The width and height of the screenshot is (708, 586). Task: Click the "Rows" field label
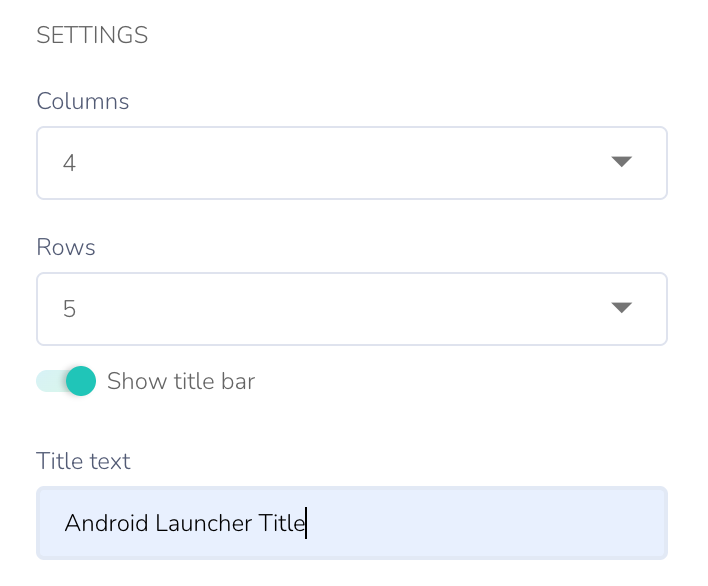[x=66, y=247]
